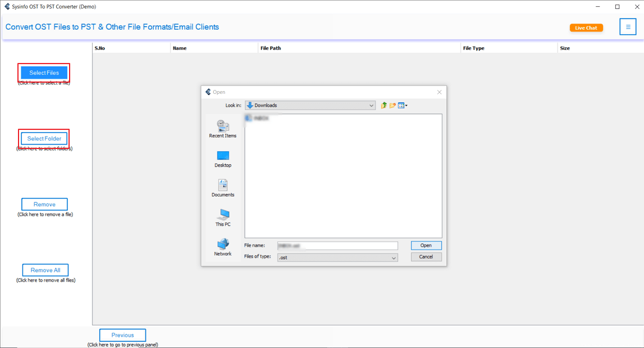This screenshot has width=644, height=348.
Task: Click the Remove All button
Action: coord(45,270)
